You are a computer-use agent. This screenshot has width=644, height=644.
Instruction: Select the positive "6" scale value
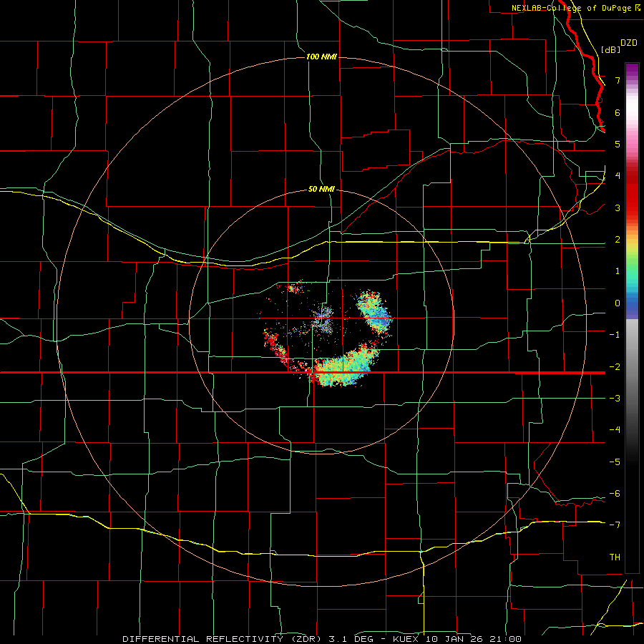point(618,112)
